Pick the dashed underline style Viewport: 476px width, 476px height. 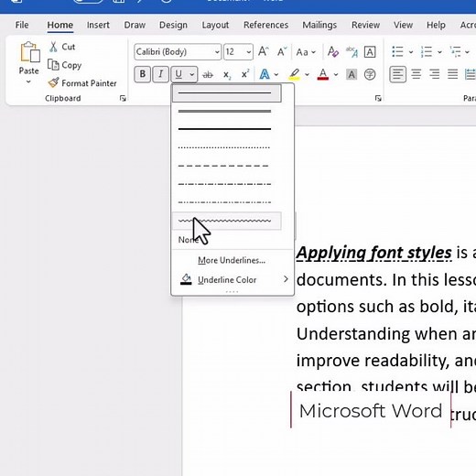[x=227, y=166]
